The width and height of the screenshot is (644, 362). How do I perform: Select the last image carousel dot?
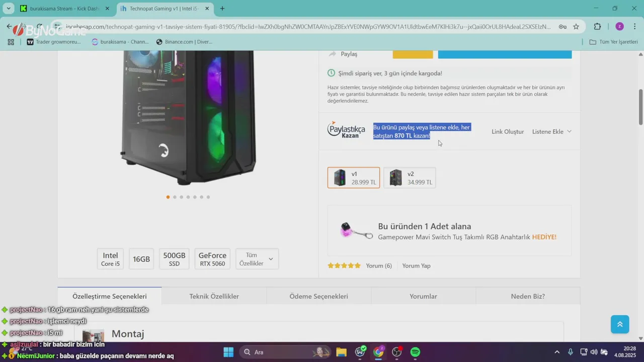pos(208,197)
